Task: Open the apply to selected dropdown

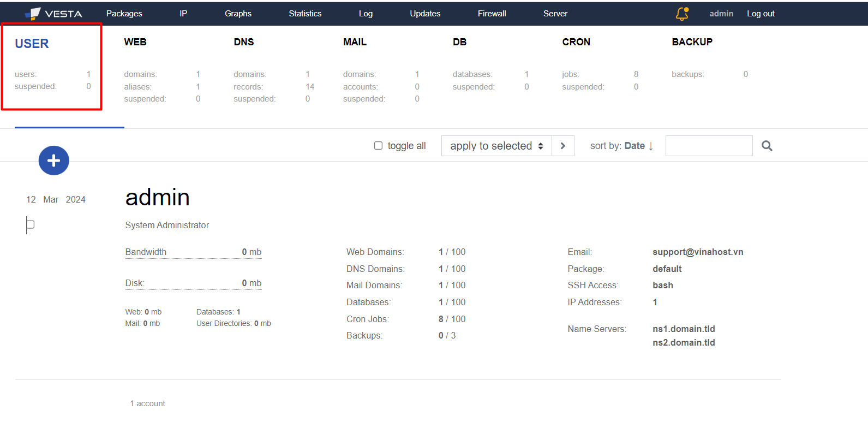Action: click(496, 146)
